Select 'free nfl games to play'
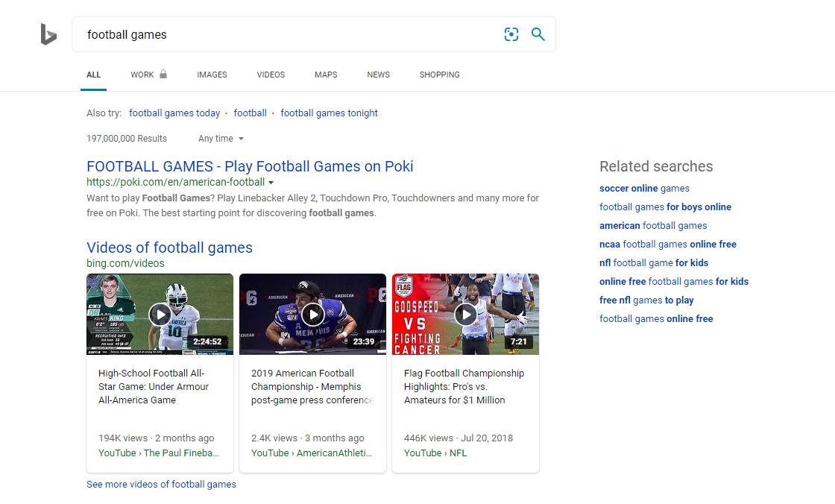 tap(646, 300)
